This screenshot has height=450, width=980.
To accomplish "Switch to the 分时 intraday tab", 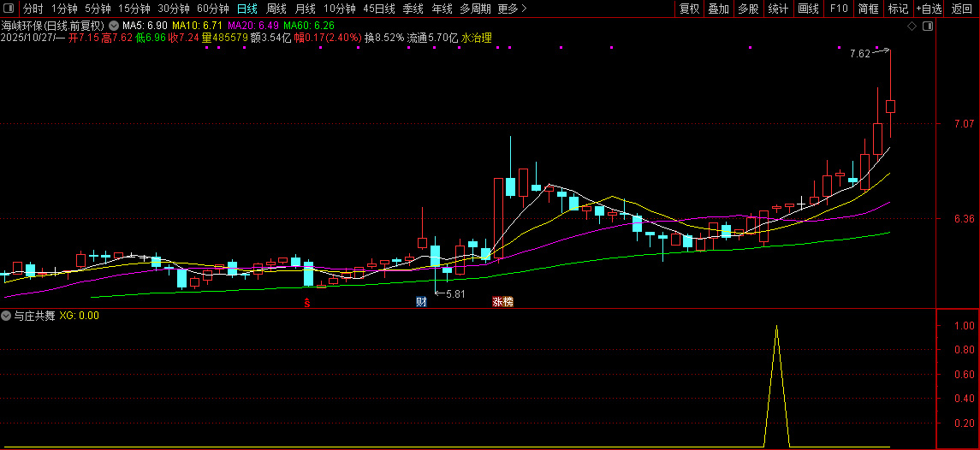I will click(33, 9).
